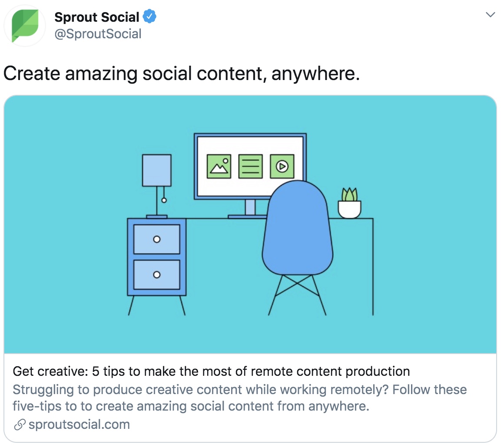Click the monitor stand in card image
The height and width of the screenshot is (448, 504).
pos(249,209)
